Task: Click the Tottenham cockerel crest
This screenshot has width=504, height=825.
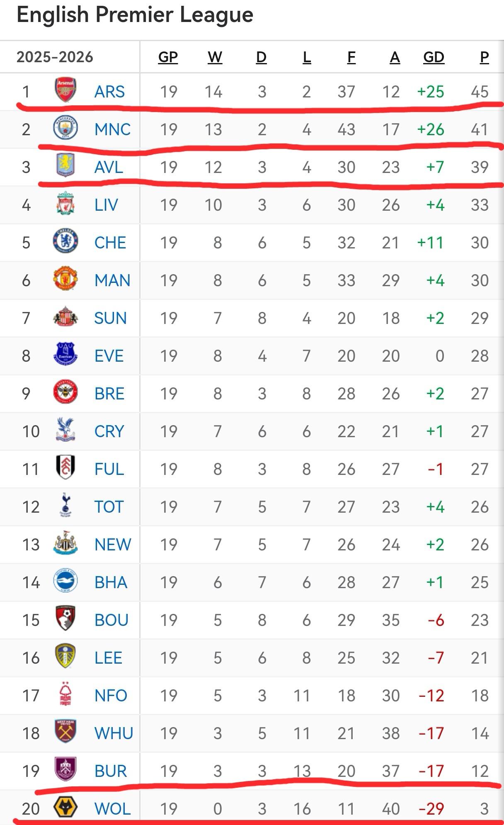Action: pyautogui.click(x=65, y=505)
